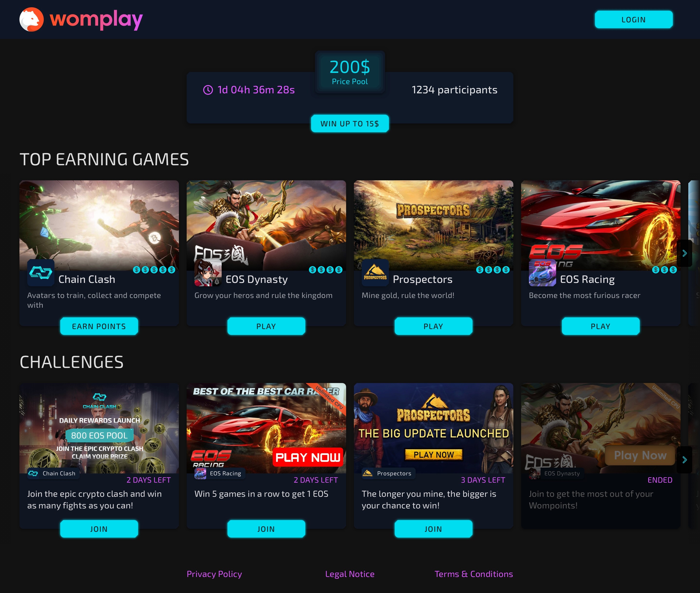Log in with the LOGIN button
The image size is (700, 593).
[634, 19]
